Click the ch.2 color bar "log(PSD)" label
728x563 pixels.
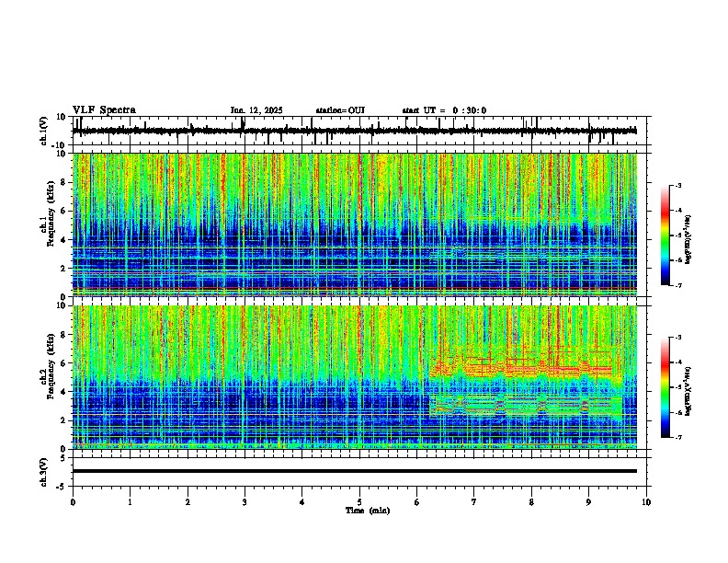[x=688, y=391]
